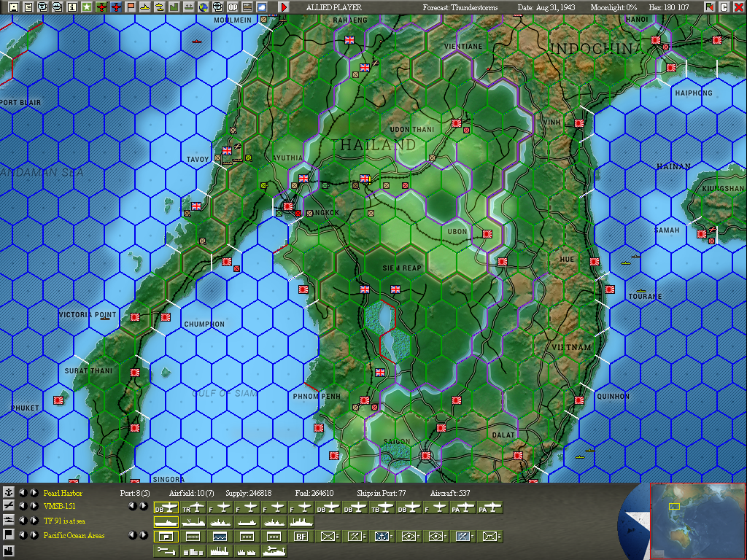Image resolution: width=747 pixels, height=560 pixels.
Task: Select next task force after TF 91
Action: tap(34, 521)
